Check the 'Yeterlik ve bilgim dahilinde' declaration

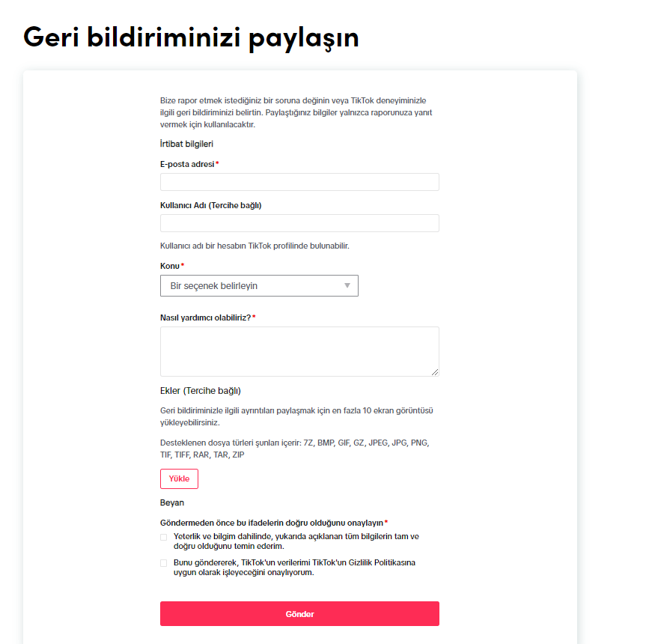click(163, 537)
